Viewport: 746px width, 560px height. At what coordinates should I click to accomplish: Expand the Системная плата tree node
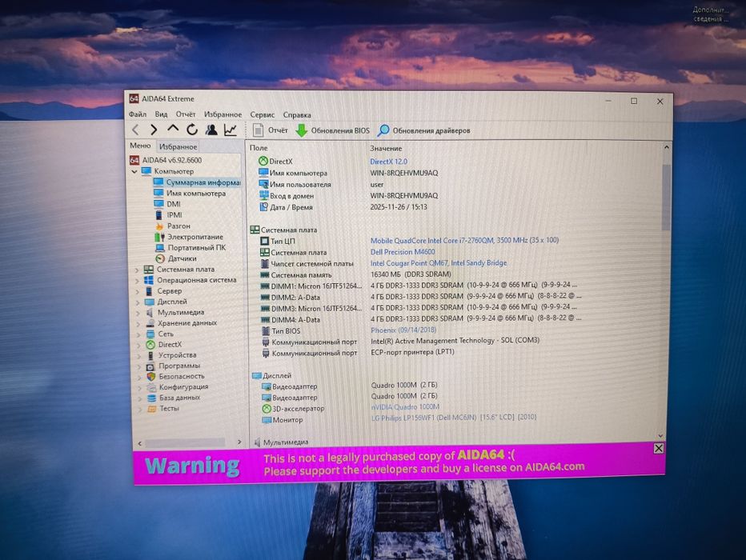(137, 270)
